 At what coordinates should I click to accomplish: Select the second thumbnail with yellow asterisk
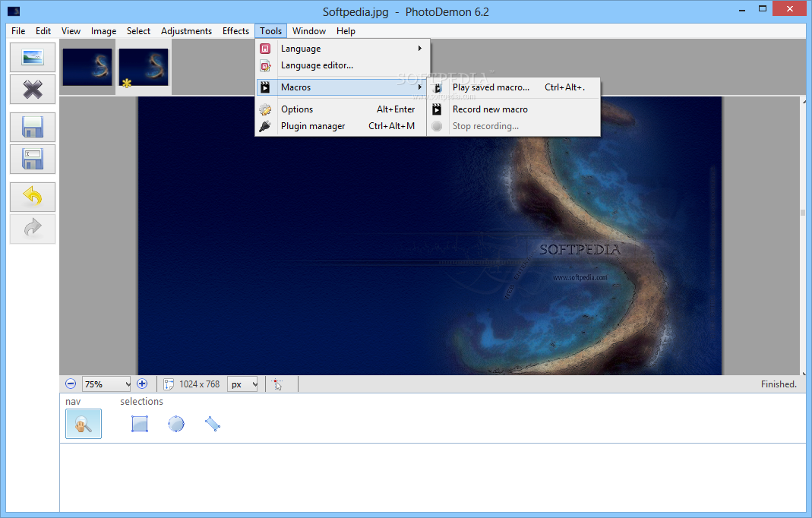coord(144,67)
